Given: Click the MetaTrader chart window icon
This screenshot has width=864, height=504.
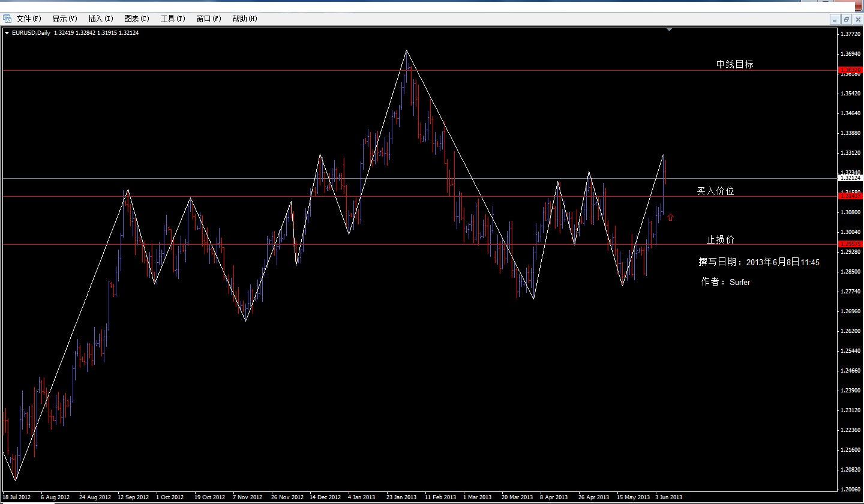Looking at the screenshot, I should (x=7, y=19).
